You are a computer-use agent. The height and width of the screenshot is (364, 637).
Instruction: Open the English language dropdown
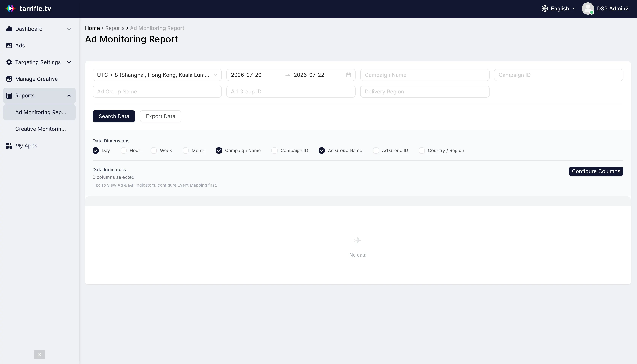point(558,9)
